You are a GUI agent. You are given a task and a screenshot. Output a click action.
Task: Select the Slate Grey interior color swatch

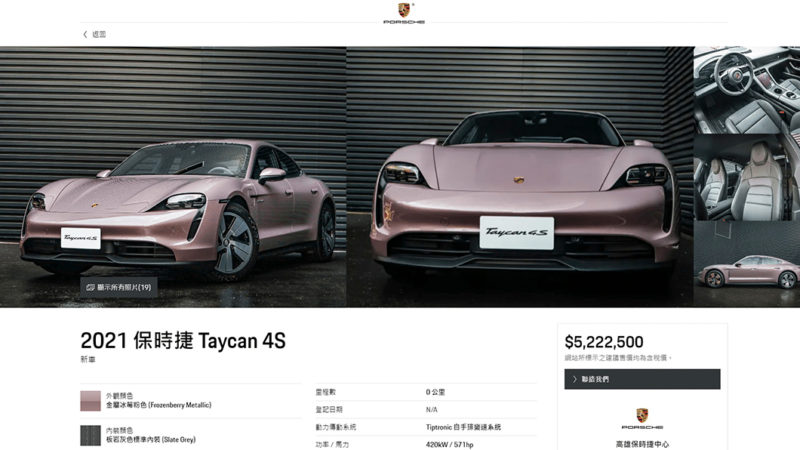(x=90, y=435)
